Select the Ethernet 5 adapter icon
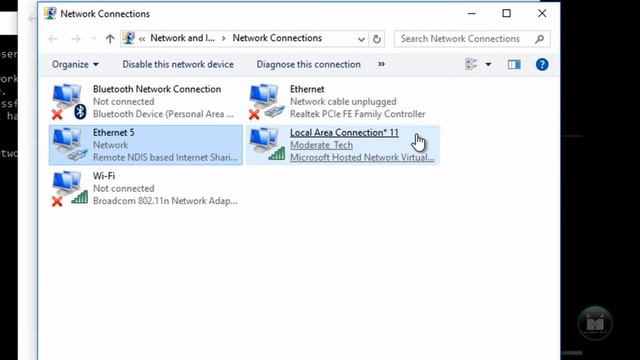The height and width of the screenshot is (360, 640). pyautogui.click(x=69, y=144)
